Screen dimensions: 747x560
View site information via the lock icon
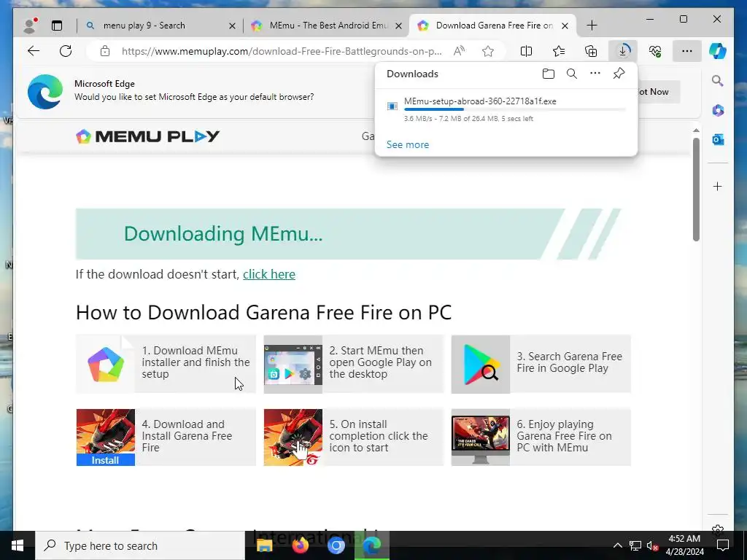click(x=105, y=52)
